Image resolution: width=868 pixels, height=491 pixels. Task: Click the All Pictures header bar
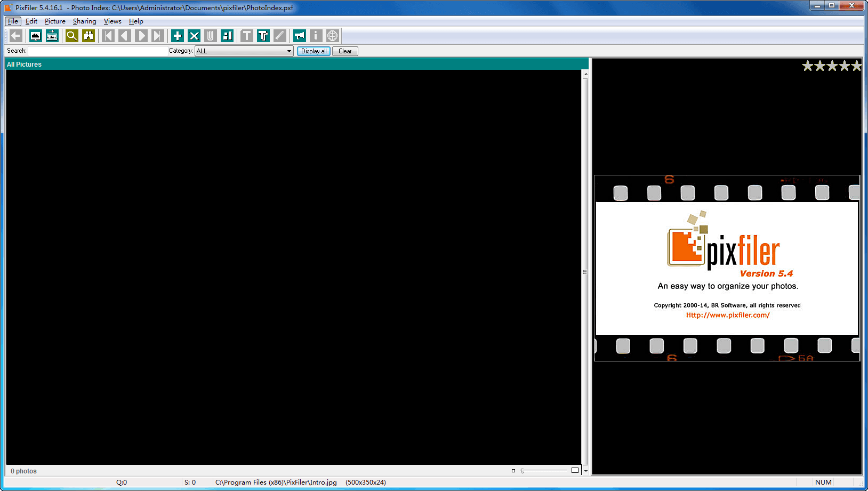coord(297,64)
